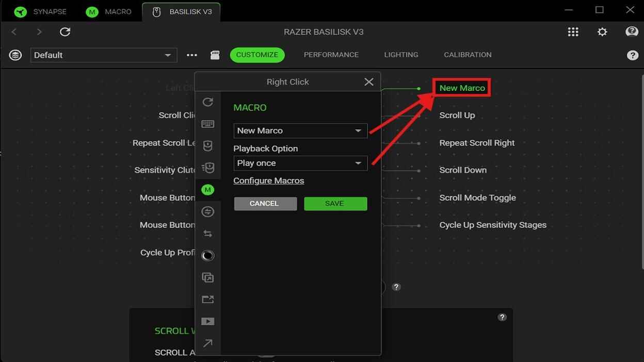Click the profile layers icon
Screen dimensions: 644x362
tap(15, 55)
